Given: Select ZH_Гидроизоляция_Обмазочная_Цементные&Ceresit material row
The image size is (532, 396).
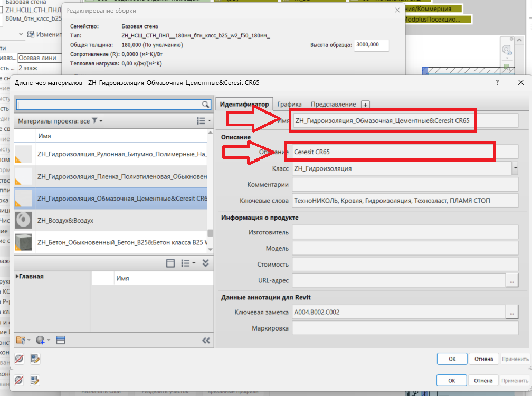Looking at the screenshot, I should pos(111,199).
